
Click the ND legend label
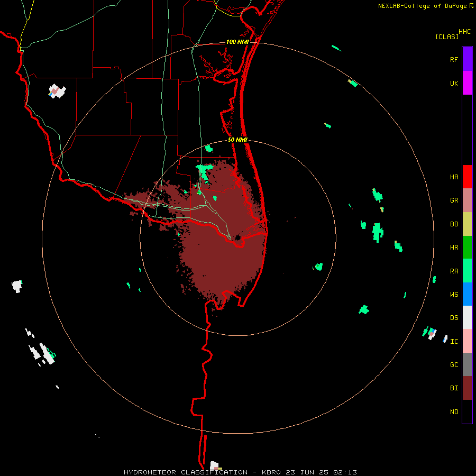click(454, 412)
